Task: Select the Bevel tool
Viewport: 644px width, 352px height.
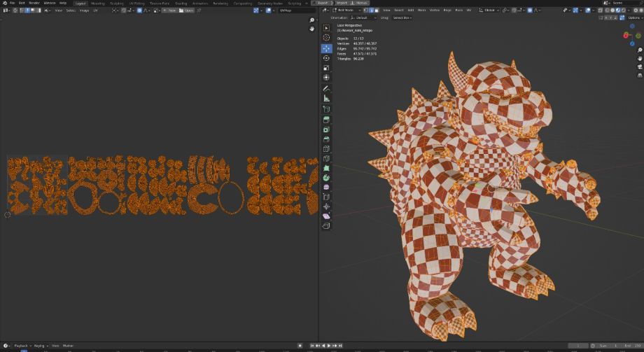Action: (326, 139)
